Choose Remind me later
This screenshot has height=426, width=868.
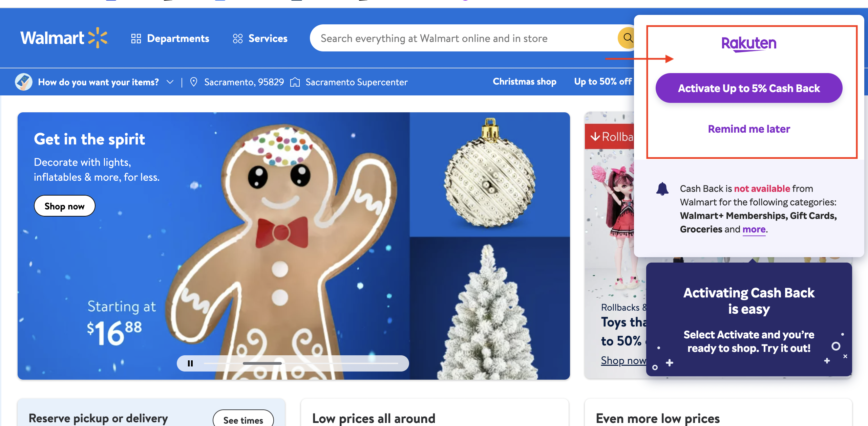pos(749,129)
